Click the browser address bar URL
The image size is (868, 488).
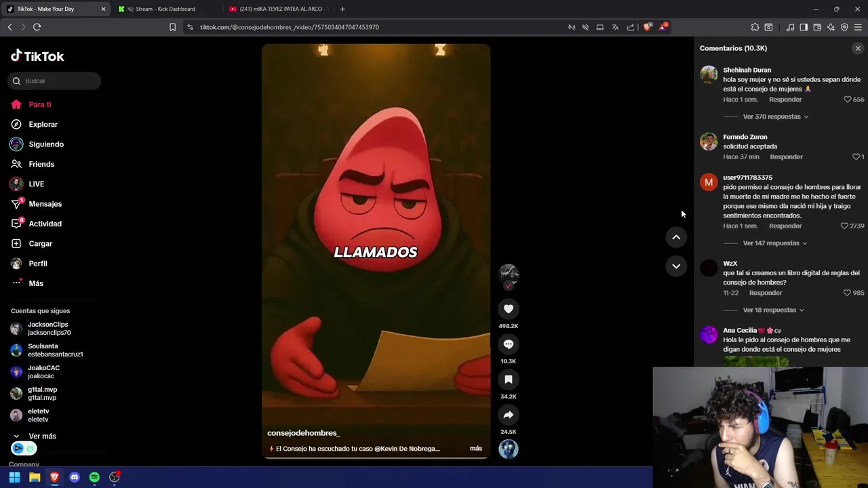290,27
